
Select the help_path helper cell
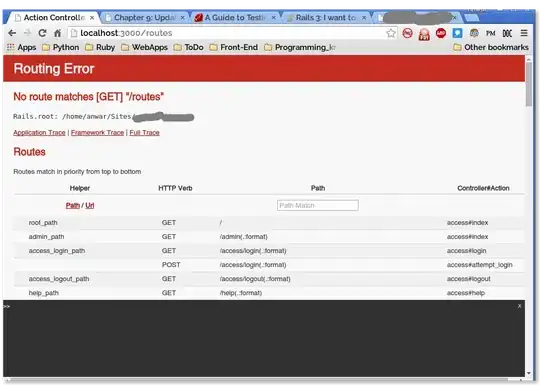[44, 293]
